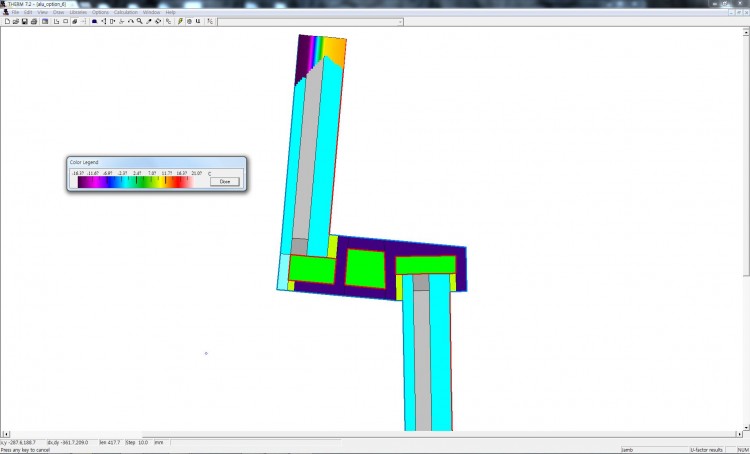Click the THERM application icon in title bar
The width and height of the screenshot is (750, 454).
click(x=5, y=4)
